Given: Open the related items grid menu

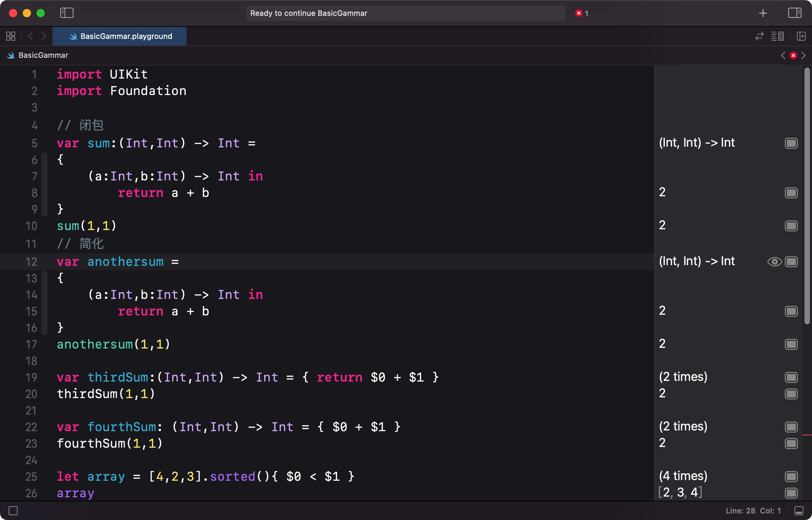Looking at the screenshot, I should coord(11,36).
